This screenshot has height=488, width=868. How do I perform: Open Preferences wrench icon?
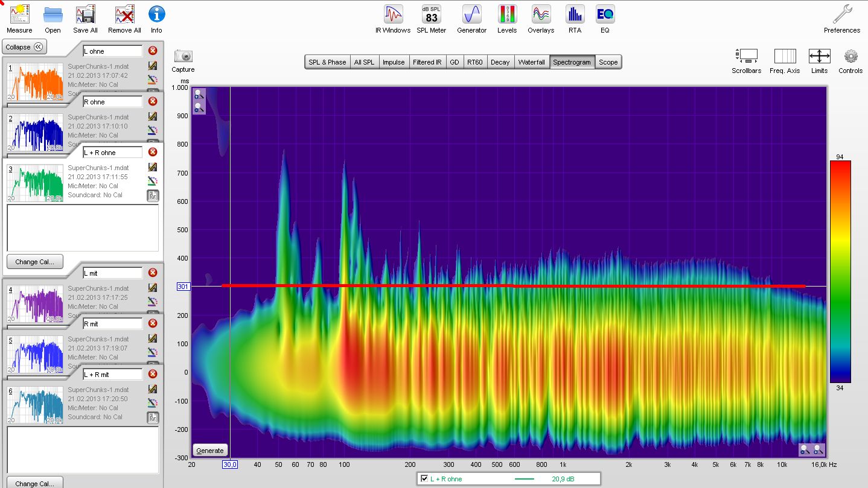(842, 18)
